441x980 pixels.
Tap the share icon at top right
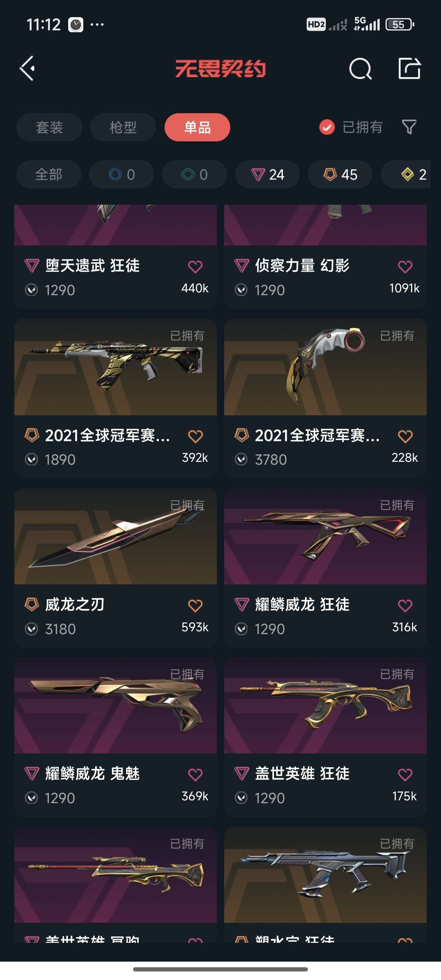point(410,68)
